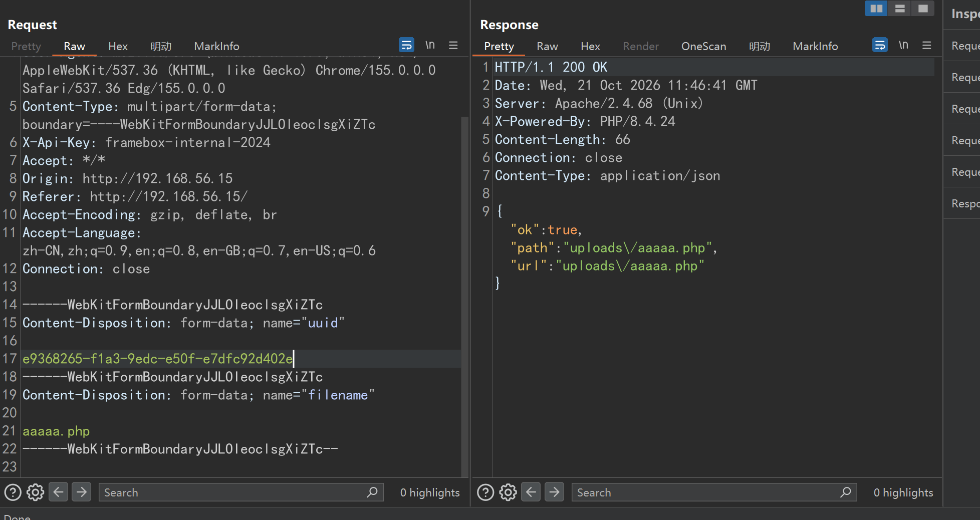
Task: Click X-Powered-By PHP/8.4.24 header line
Action: (x=585, y=121)
